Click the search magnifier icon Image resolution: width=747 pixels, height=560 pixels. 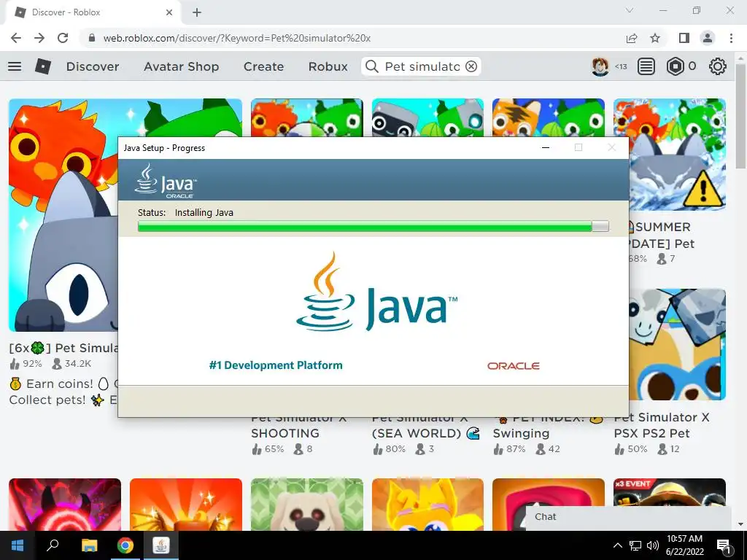tap(371, 66)
